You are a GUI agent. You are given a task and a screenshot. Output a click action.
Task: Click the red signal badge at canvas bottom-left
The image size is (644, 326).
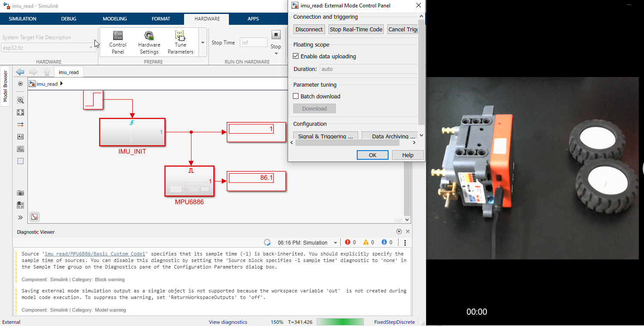click(x=34, y=217)
